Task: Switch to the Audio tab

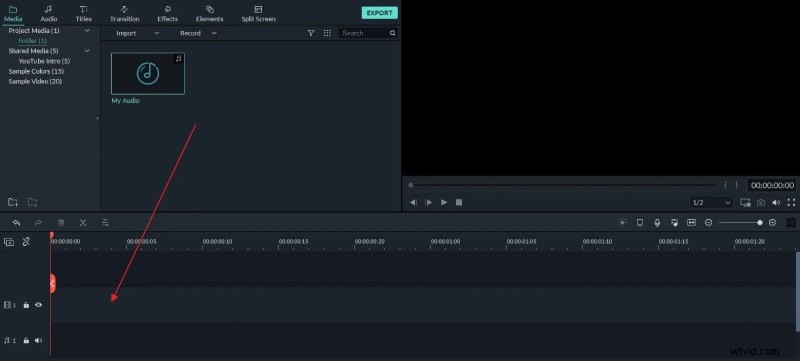Action: coord(49,14)
